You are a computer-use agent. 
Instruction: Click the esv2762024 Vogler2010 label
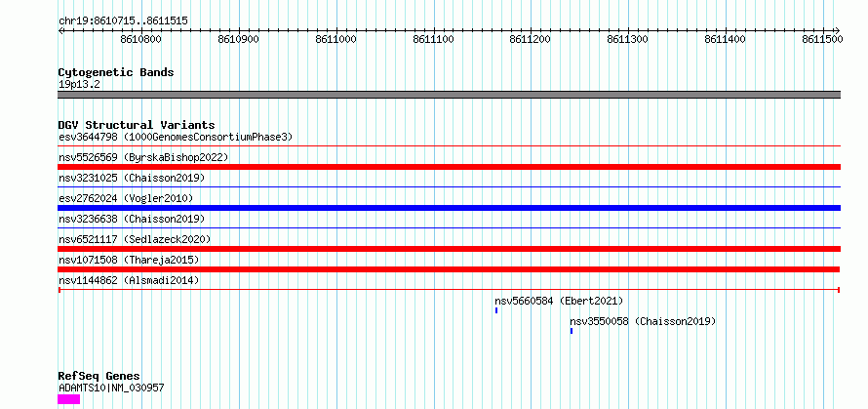(x=126, y=198)
